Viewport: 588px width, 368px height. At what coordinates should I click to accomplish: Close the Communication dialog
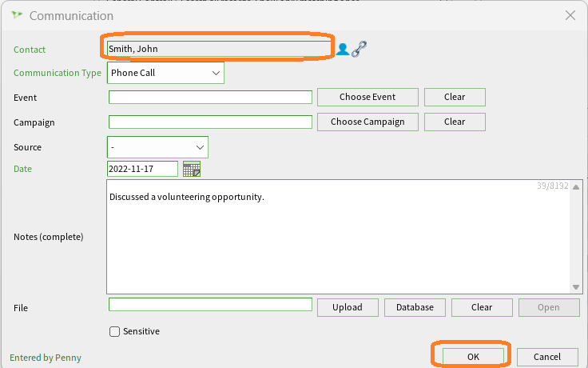click(570, 15)
